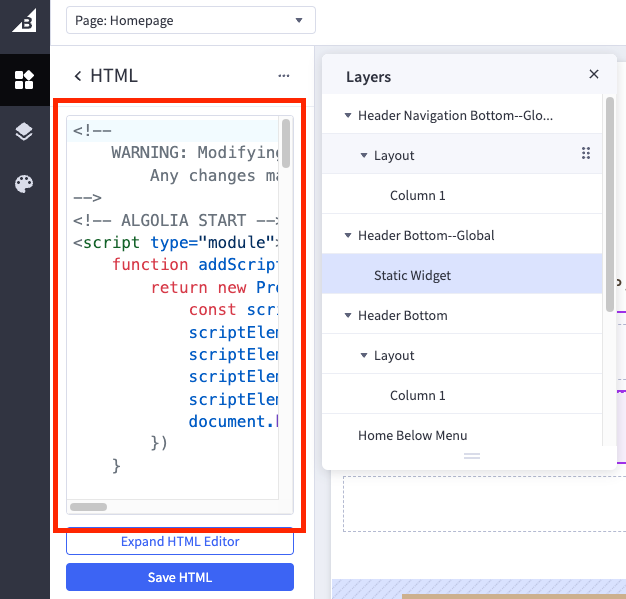Screen dimensions: 626x599
Task: Click the 'document.' code line
Action: 234,422
